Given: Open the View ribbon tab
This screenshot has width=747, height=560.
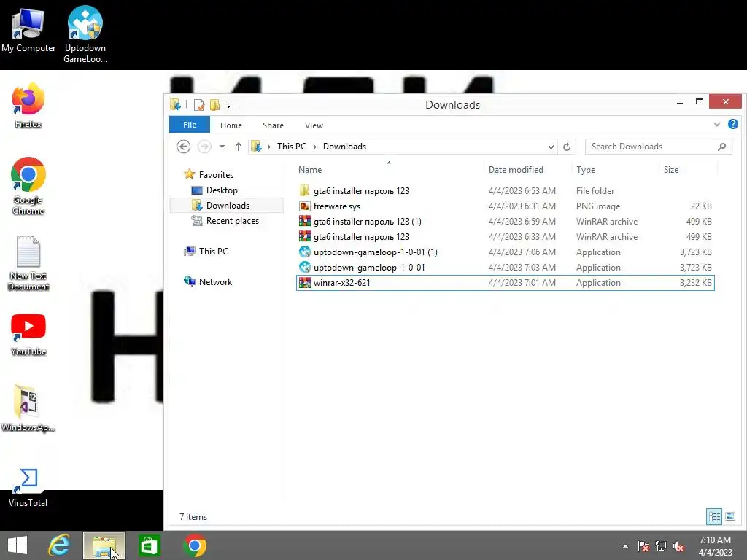Looking at the screenshot, I should pyautogui.click(x=314, y=125).
